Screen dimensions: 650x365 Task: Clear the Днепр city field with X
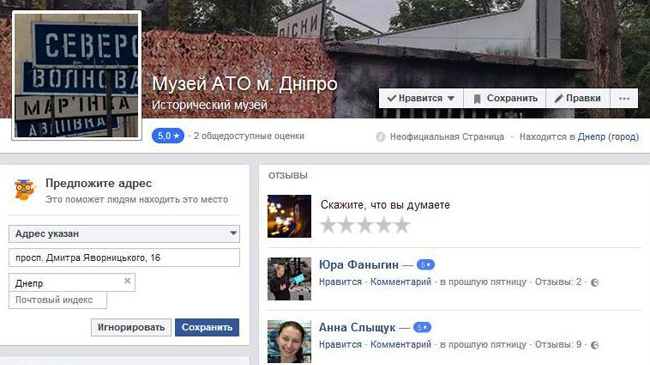coord(127,281)
